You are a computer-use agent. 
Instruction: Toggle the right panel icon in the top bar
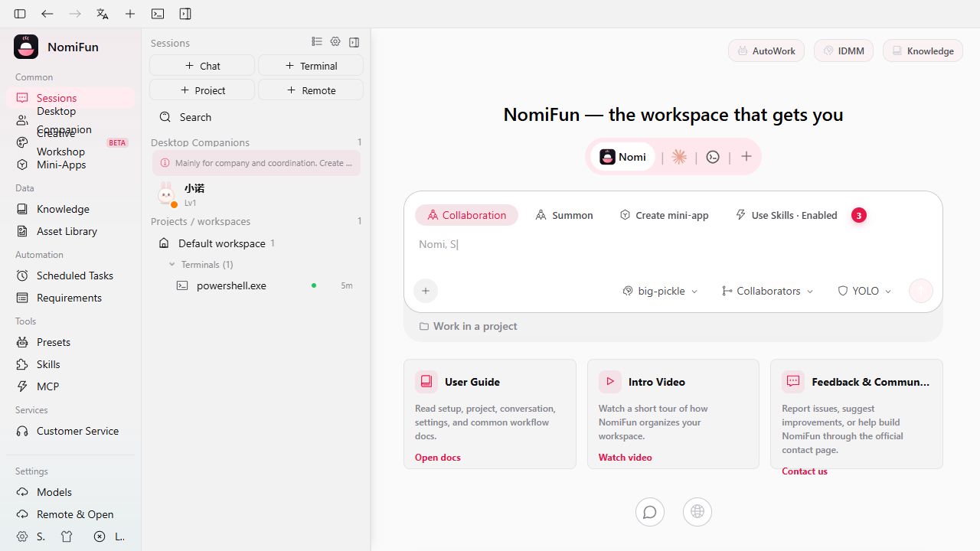[185, 14]
